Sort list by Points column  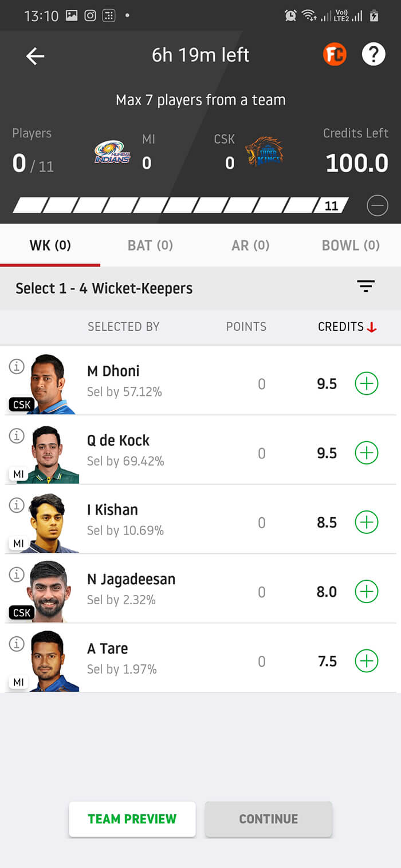[x=246, y=327]
